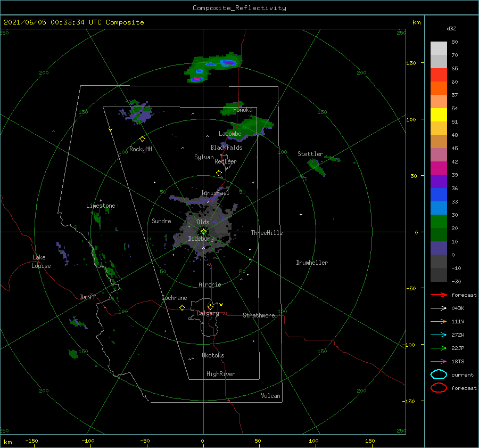
Task: Click the Innisfail label
Action: pos(215,193)
